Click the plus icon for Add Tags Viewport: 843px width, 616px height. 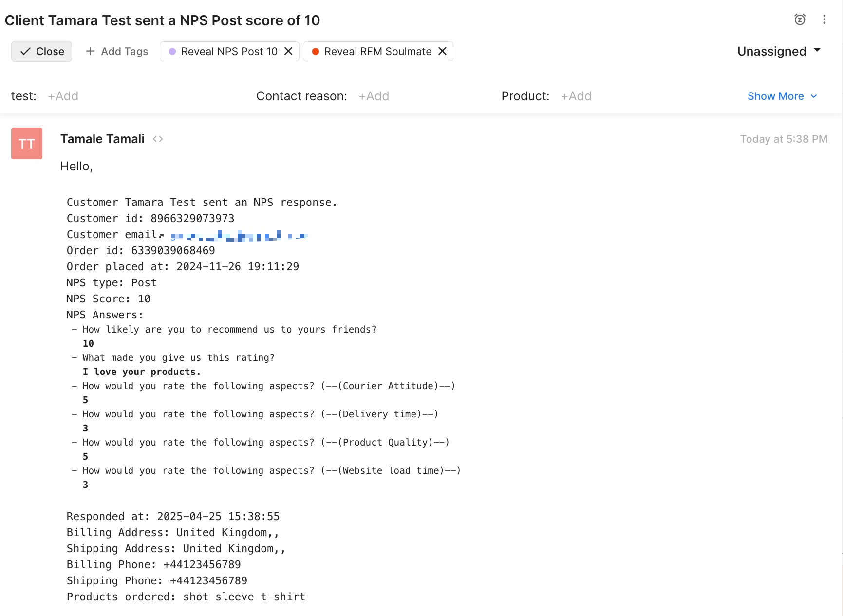[x=90, y=51]
